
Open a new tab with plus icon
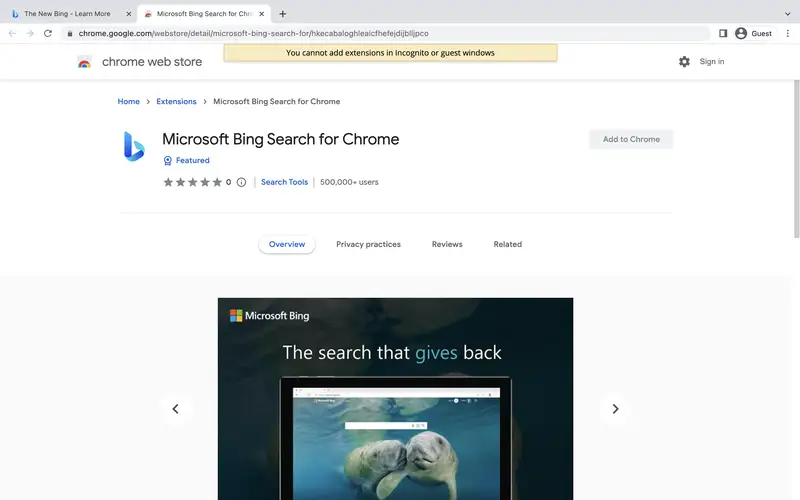point(283,14)
